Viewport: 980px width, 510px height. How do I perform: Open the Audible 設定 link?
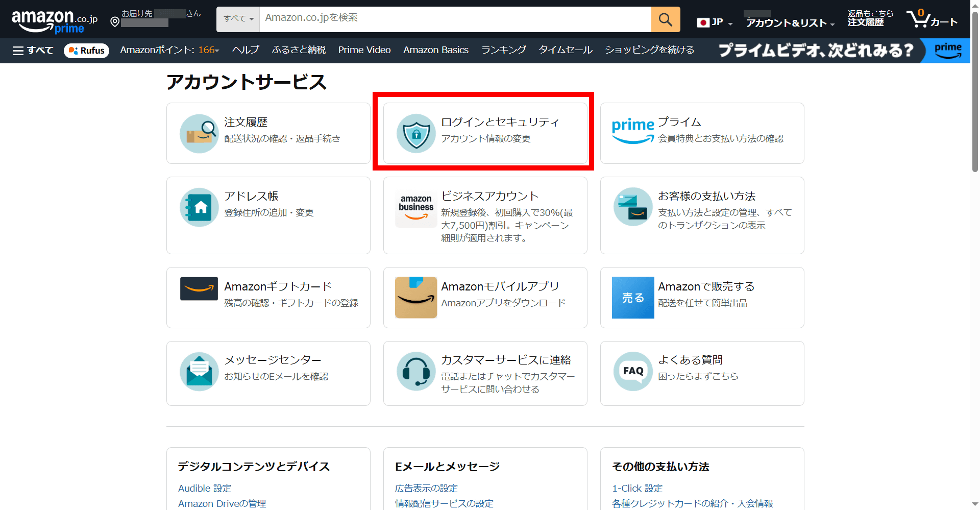(205, 488)
